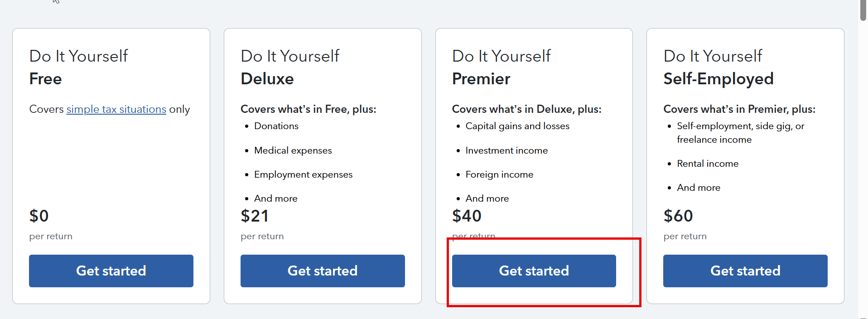Image resolution: width=868 pixels, height=319 pixels.
Task: Click Get started under the Free plan
Action: (x=111, y=271)
